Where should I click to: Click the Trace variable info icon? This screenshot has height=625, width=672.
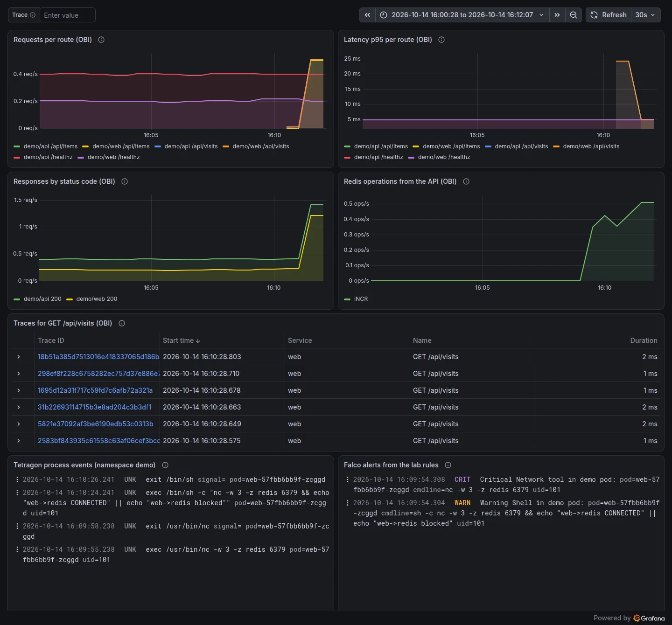[x=33, y=15]
